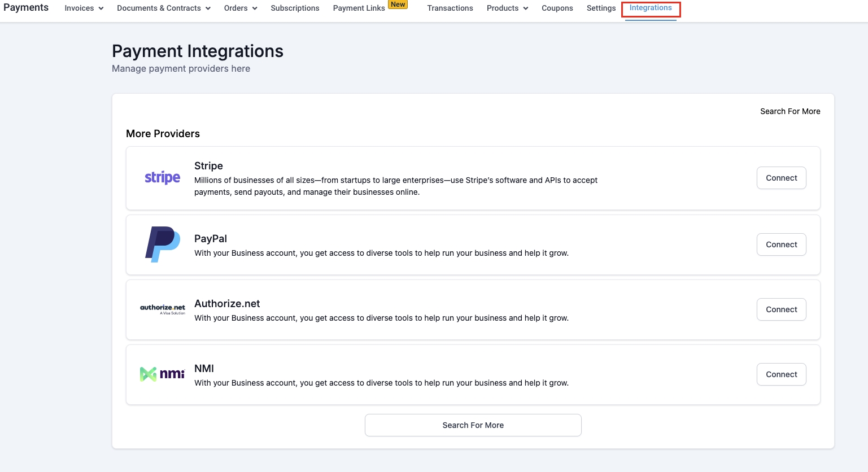Open the Payment Links tab
This screenshot has width=868, height=472.
[x=359, y=8]
